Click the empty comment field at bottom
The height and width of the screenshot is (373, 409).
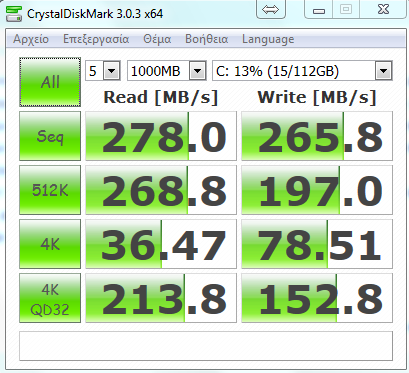(x=206, y=346)
